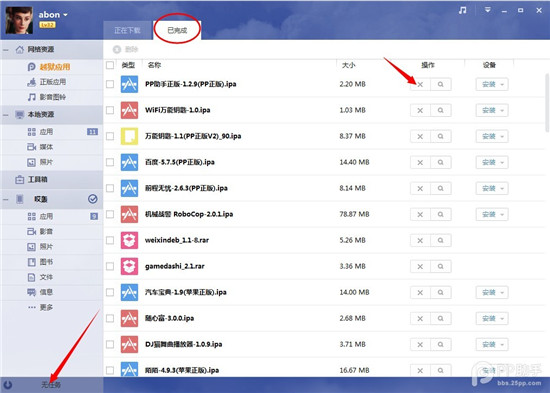Open install dropdown arrow for WiFi万能钥匙-1.0
This screenshot has width=550, height=393.
coord(502,111)
